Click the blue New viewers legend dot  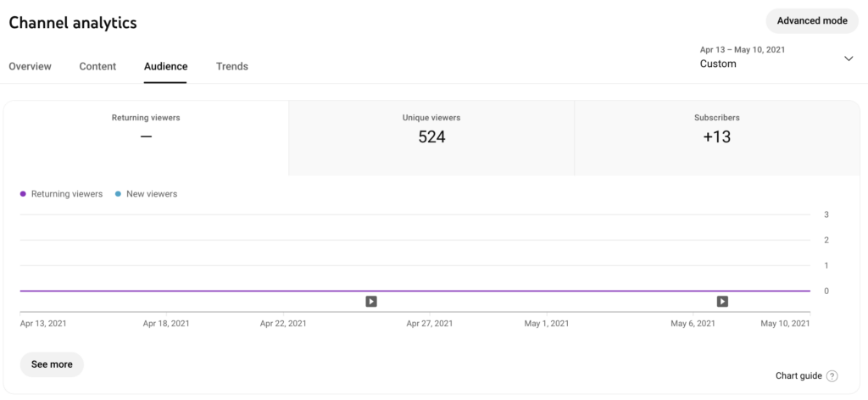tap(119, 194)
